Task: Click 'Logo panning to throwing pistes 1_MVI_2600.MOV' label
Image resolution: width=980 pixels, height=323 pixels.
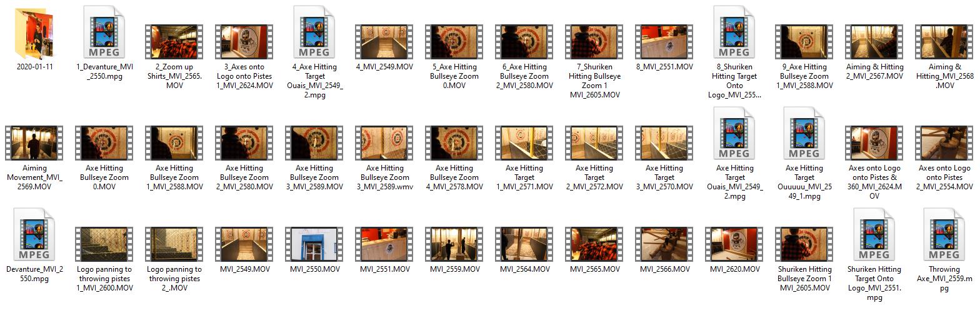Action: tap(104, 279)
